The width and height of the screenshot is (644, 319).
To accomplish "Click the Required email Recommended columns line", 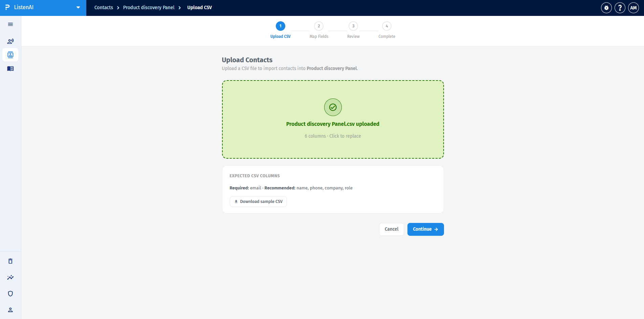I will coord(291,188).
